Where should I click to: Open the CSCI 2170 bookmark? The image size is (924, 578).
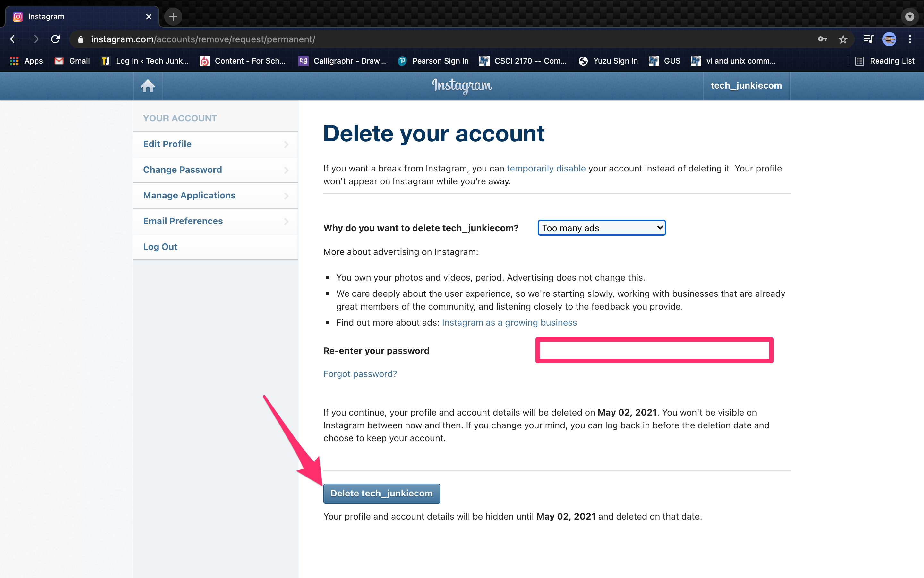pos(524,61)
